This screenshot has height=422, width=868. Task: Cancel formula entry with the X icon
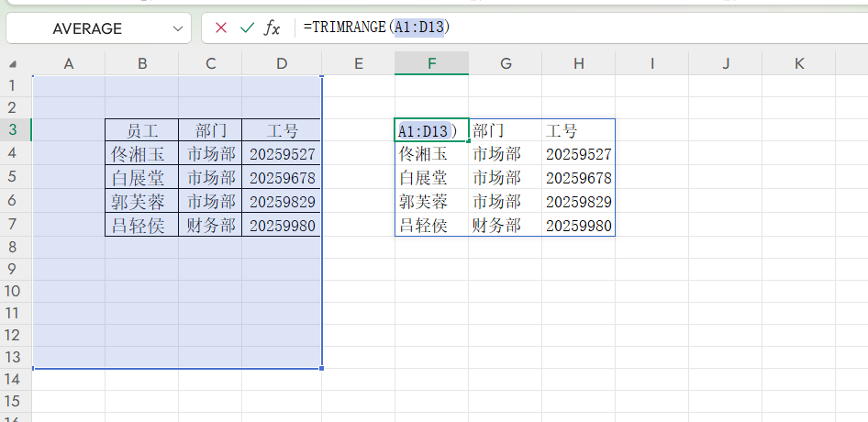pyautogui.click(x=220, y=28)
